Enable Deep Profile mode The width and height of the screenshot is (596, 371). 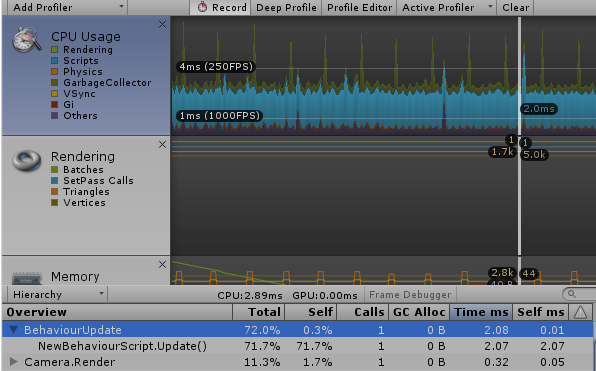[286, 8]
